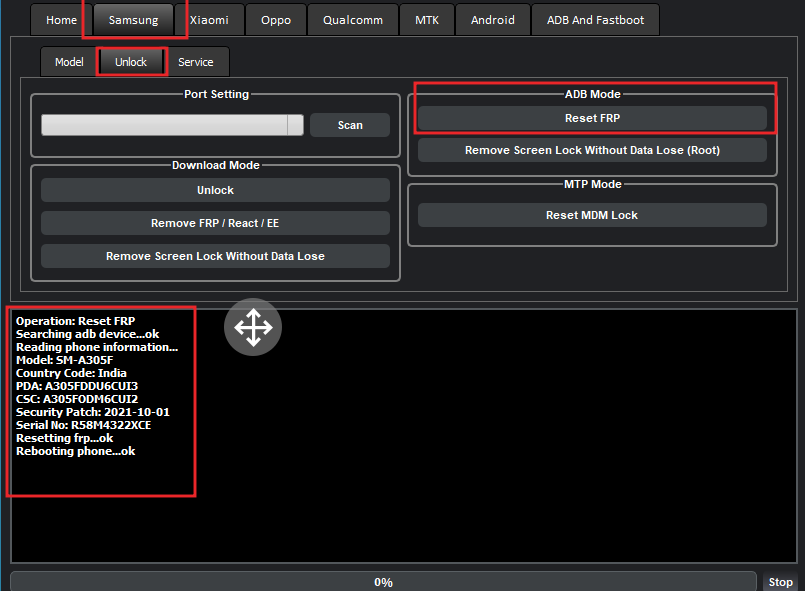Open the port selection dropdown
The height and width of the screenshot is (591, 805).
pos(172,125)
